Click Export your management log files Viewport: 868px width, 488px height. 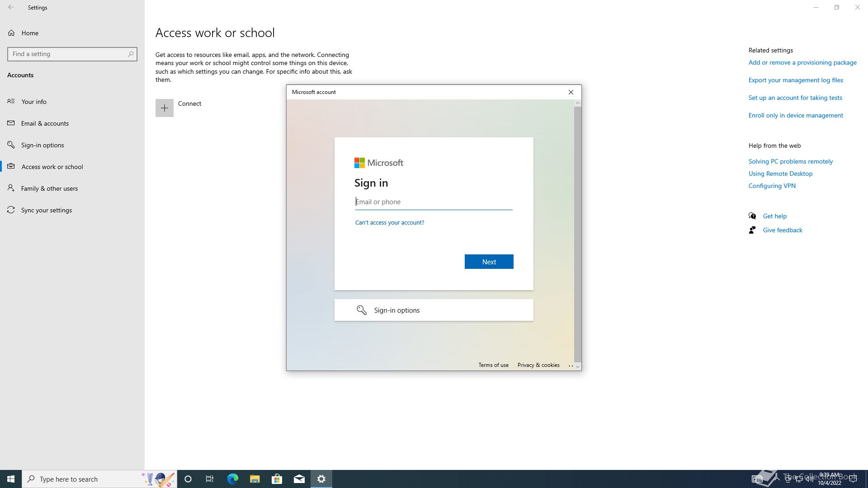pos(796,80)
